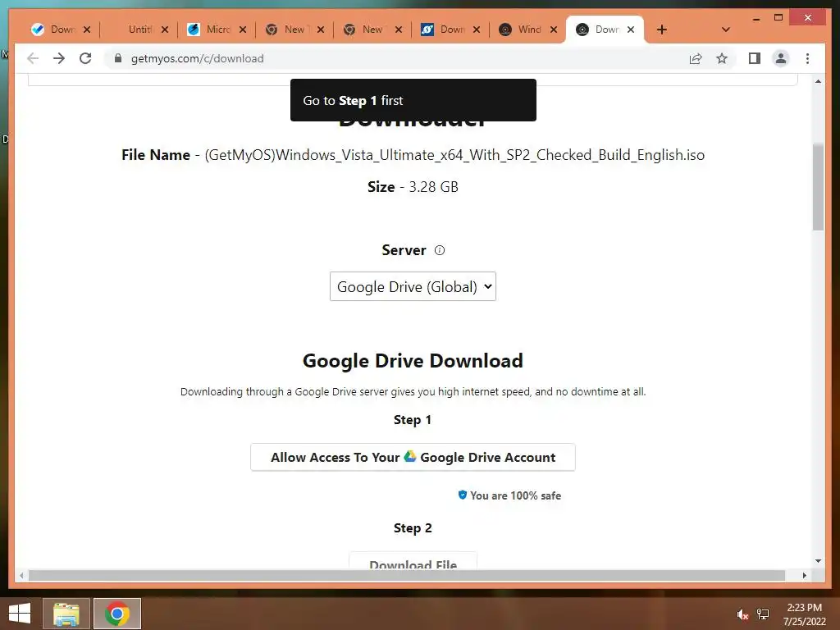Click Allow Access To Your Google Drive Account

pos(413,457)
